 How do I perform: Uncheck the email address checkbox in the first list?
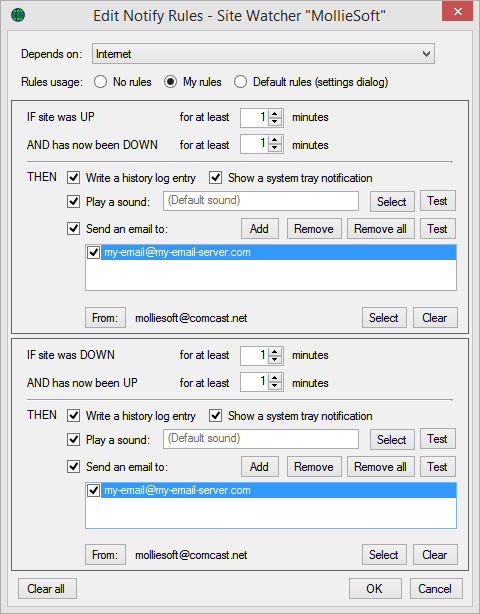click(93, 252)
